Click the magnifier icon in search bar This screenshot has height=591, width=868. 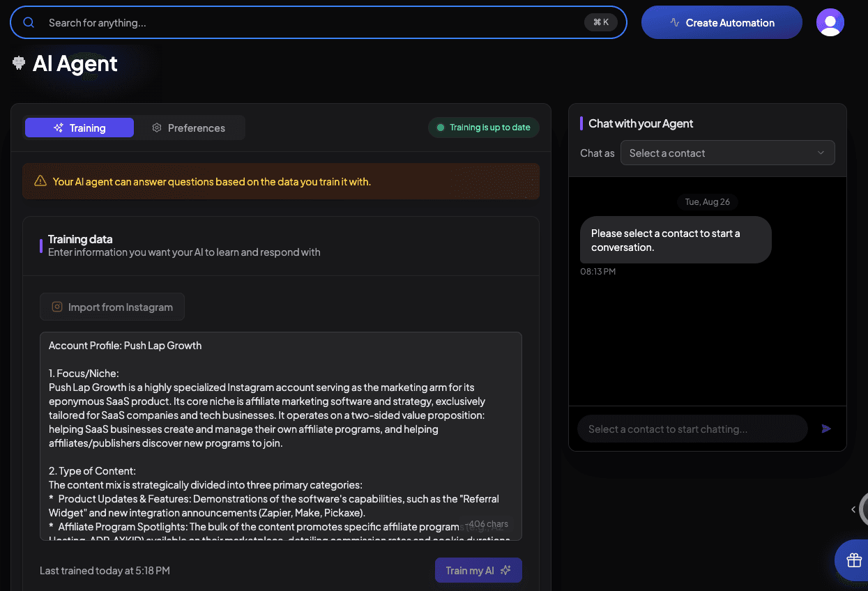coord(29,22)
